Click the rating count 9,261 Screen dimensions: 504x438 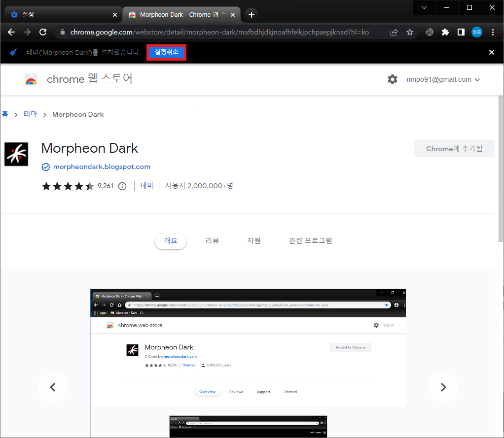[106, 186]
